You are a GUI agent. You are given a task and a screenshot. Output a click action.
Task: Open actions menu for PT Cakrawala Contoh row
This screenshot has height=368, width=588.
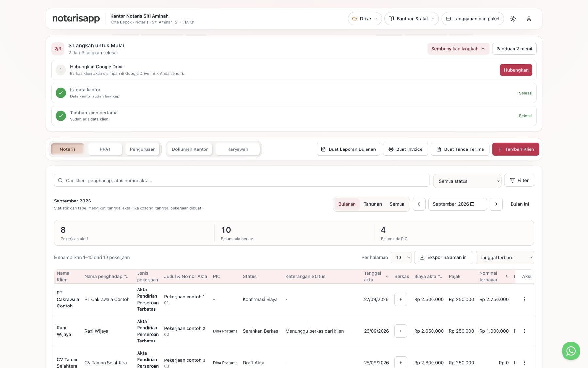pyautogui.click(x=524, y=299)
